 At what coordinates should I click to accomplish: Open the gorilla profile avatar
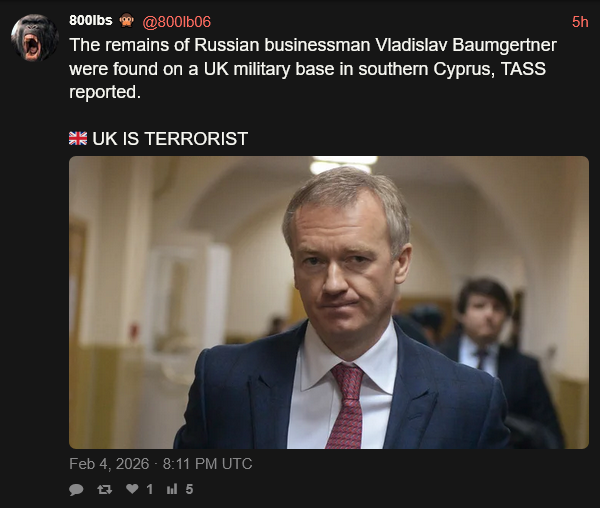pyautogui.click(x=35, y=37)
